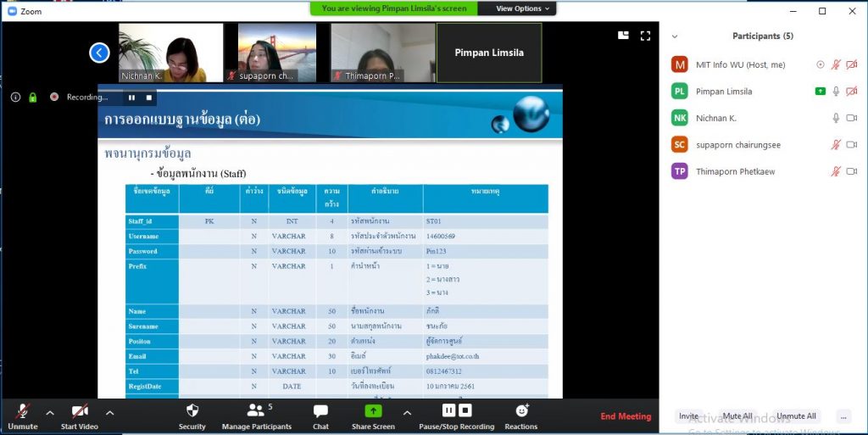Viewport: 868px width, 435px height.
Task: Open the Chat panel
Action: pyautogui.click(x=320, y=411)
